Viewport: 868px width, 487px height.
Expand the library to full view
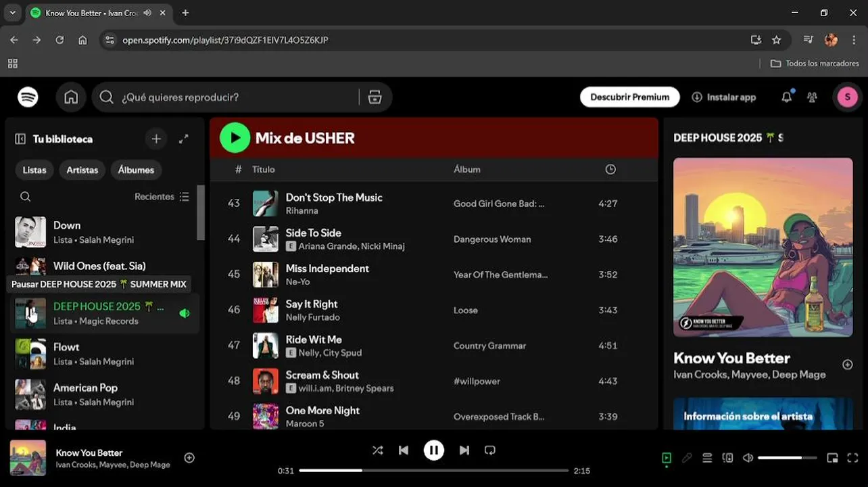pyautogui.click(x=183, y=139)
